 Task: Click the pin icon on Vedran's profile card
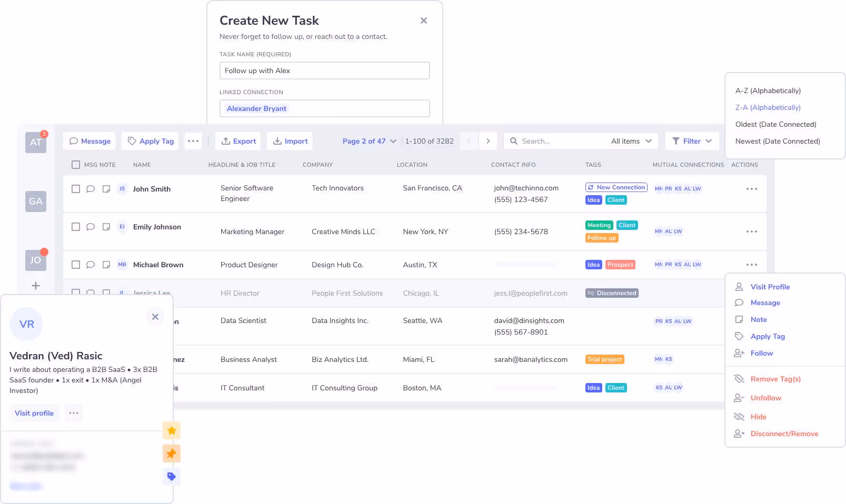[x=171, y=453]
